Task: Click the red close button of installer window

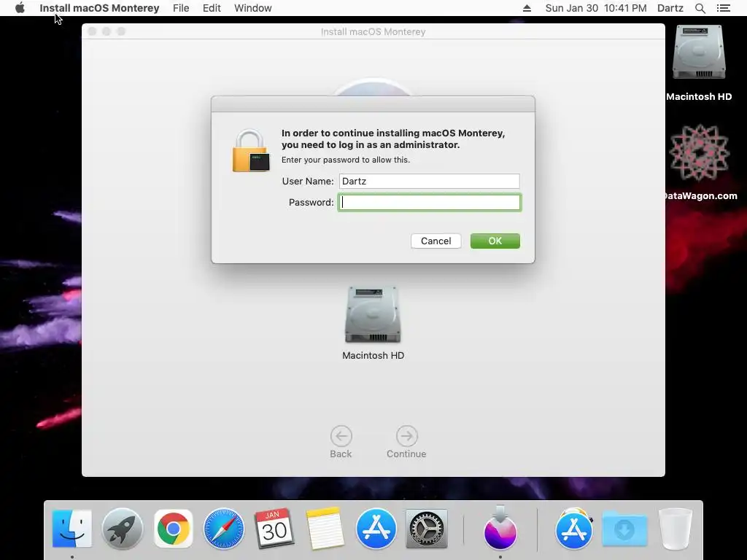Action: [x=93, y=31]
